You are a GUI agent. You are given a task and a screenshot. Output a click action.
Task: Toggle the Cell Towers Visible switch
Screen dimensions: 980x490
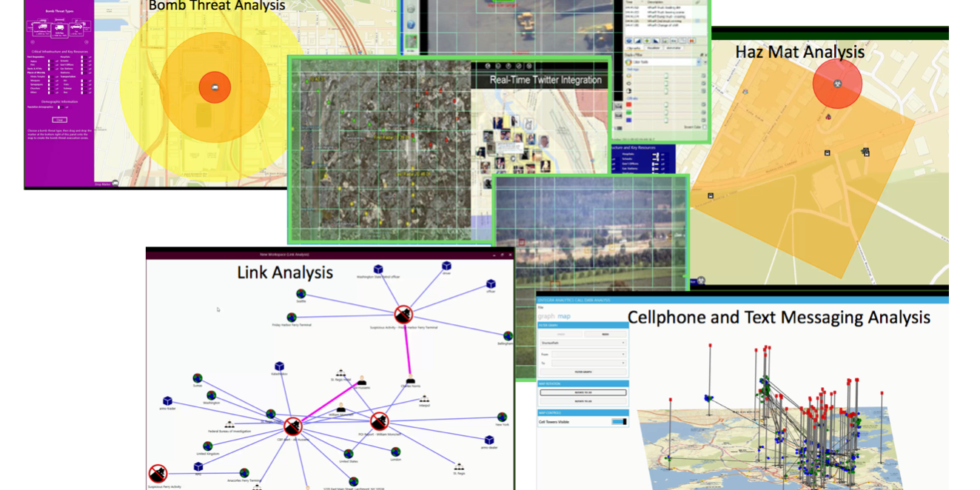619,420
